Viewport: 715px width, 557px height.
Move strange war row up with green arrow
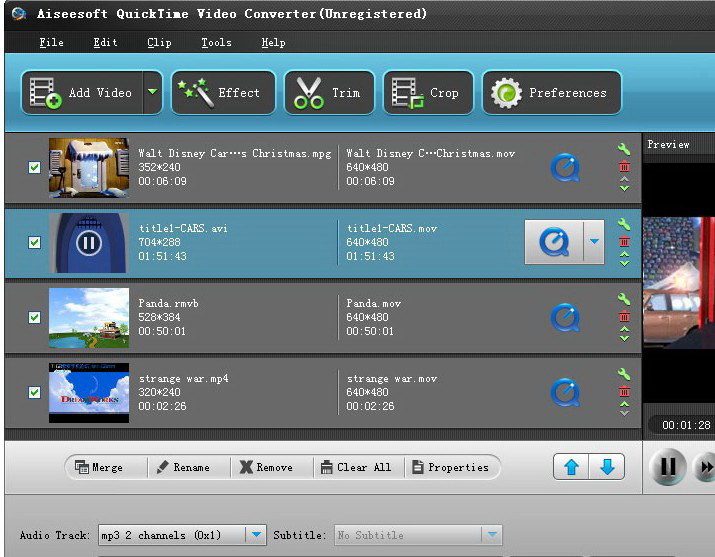(x=624, y=404)
